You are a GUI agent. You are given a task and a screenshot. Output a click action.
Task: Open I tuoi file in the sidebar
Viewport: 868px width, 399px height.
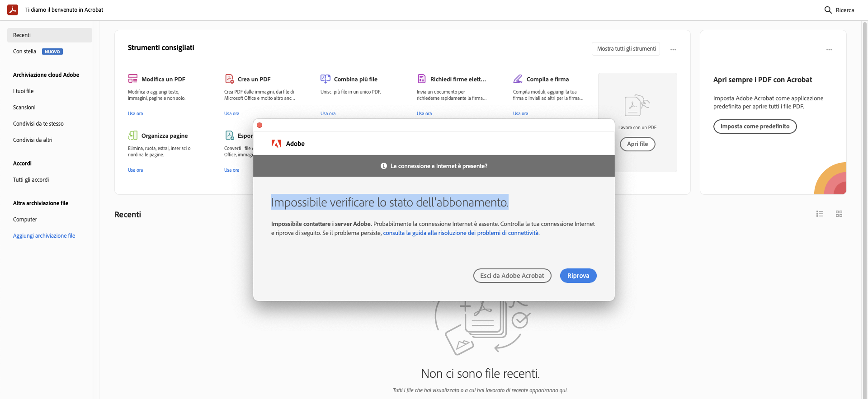[24, 91]
